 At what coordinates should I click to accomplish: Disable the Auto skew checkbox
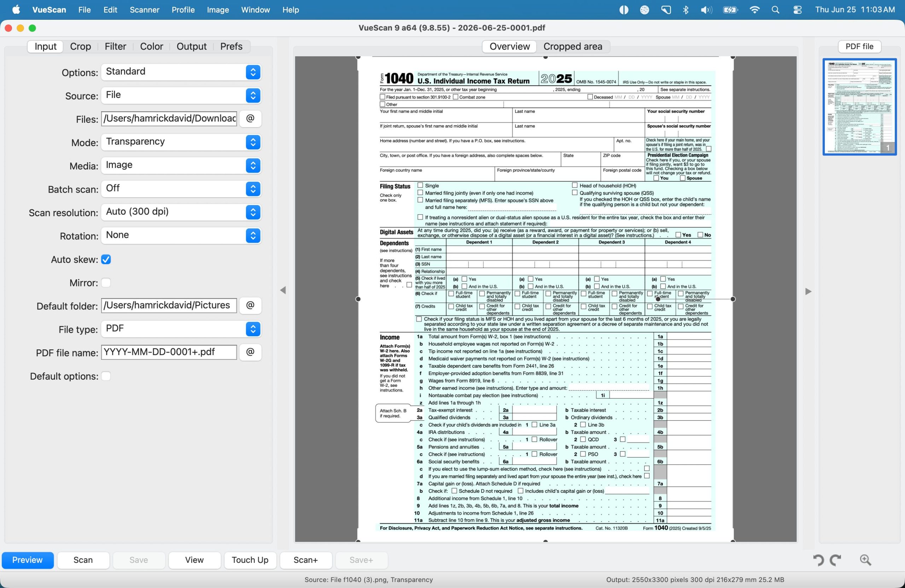(106, 260)
